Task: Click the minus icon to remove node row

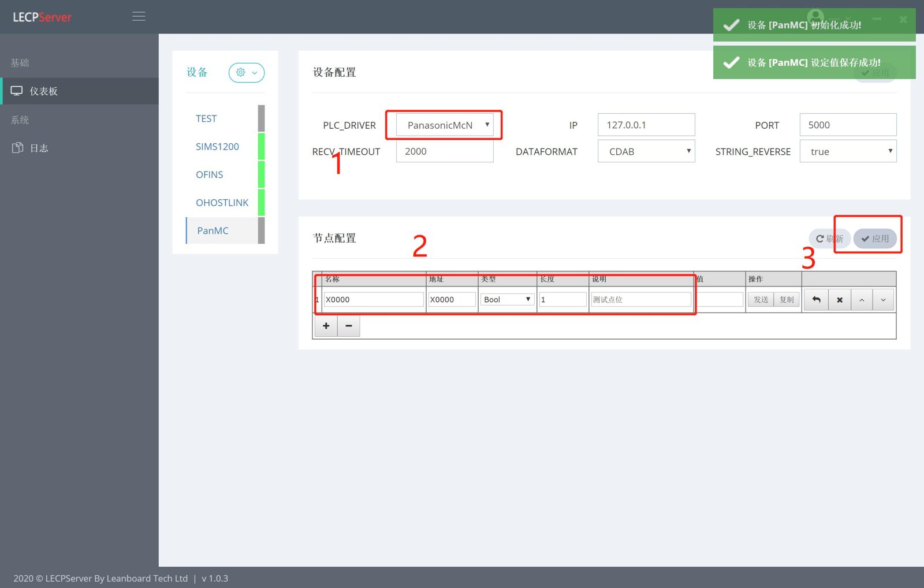Action: click(349, 326)
